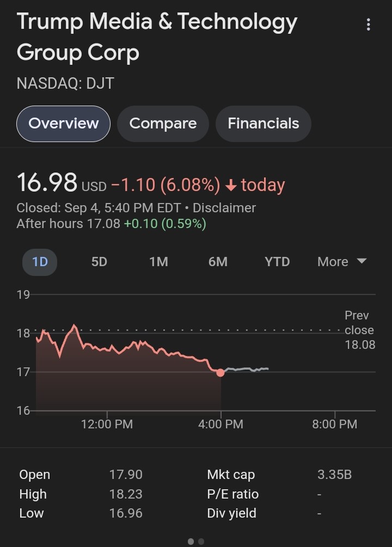
Task: Select the 1D chart range
Action: [40, 262]
